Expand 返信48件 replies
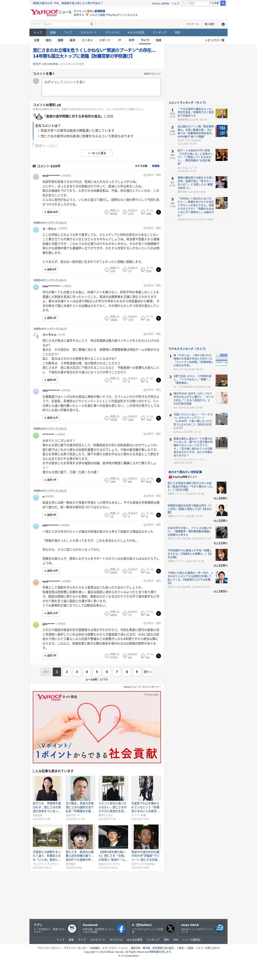The width and height of the screenshot is (257, 980). click(x=51, y=212)
